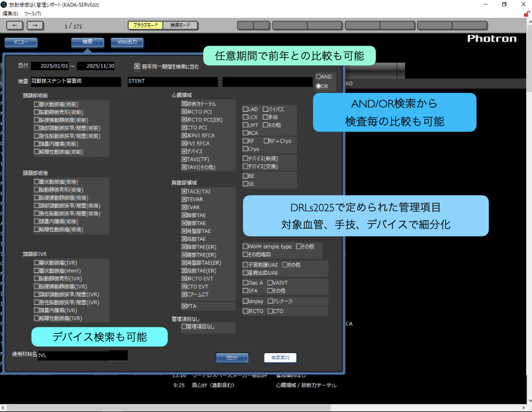The width and height of the screenshot is (532, 412).
Task: Click the STENT search keyword field
Action: (x=173, y=81)
